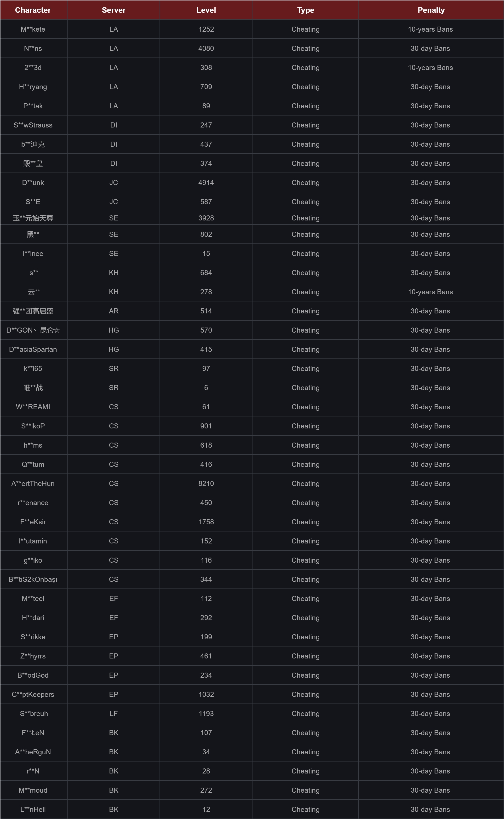This screenshot has width=504, height=819.
Task: Click the Server column header
Action: (x=114, y=10)
